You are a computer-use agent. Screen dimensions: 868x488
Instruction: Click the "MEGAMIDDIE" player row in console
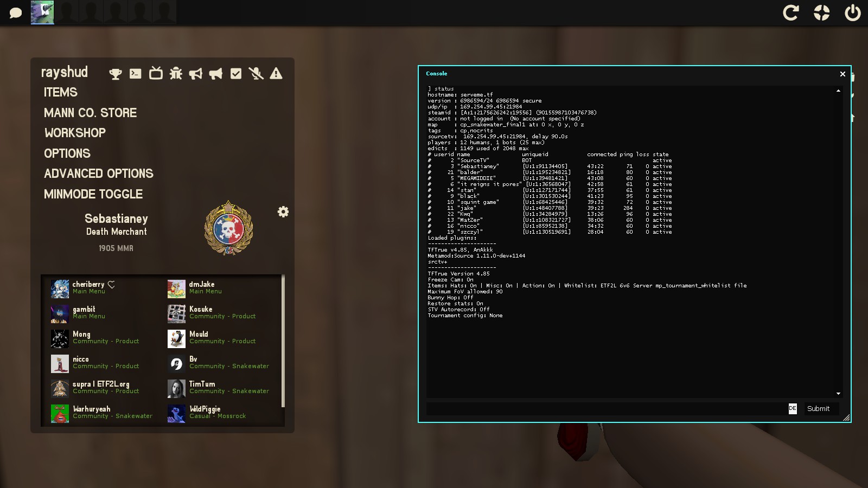click(x=550, y=178)
